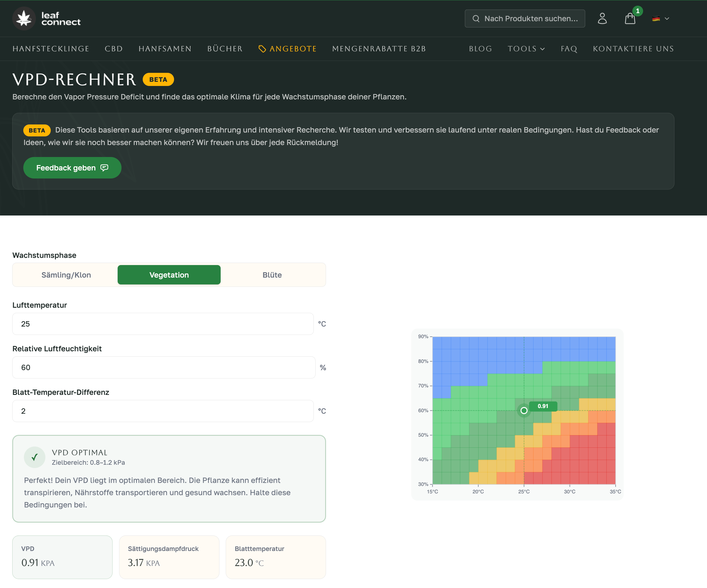The width and height of the screenshot is (707, 588).
Task: Click the leaf connect logo icon
Action: 24,19
